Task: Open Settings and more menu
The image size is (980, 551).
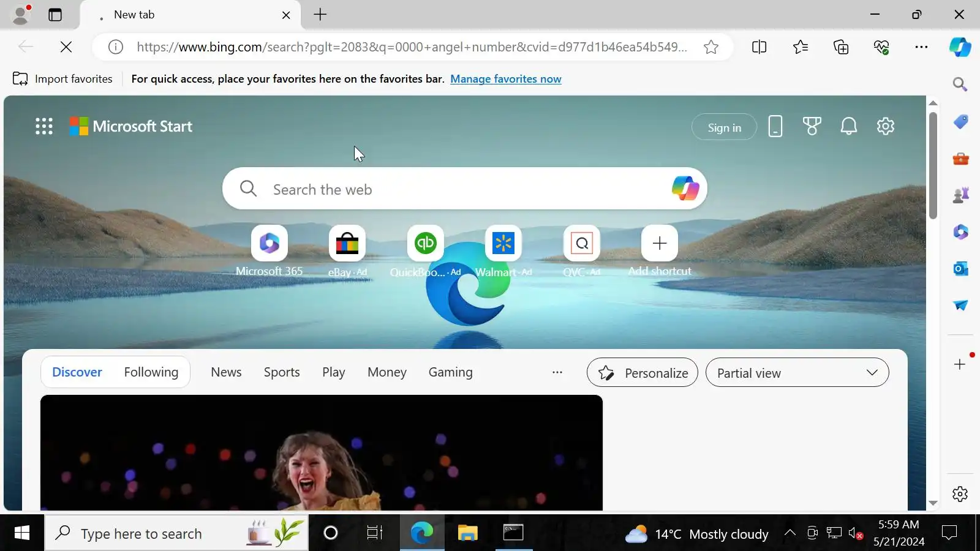Action: click(921, 47)
